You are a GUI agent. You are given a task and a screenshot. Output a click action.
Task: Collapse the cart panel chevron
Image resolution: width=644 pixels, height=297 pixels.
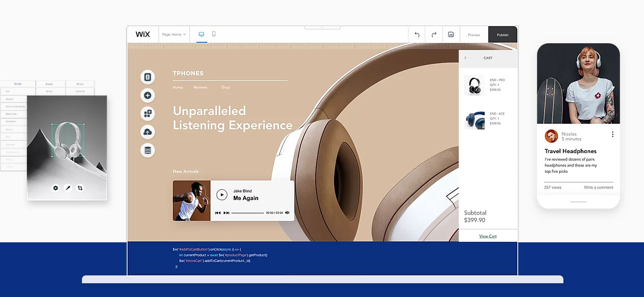465,58
